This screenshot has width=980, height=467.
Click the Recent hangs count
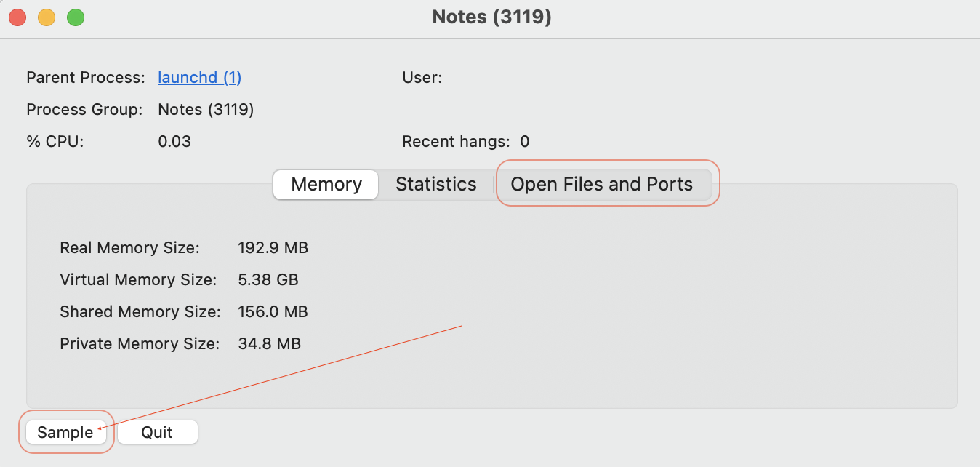(x=525, y=142)
